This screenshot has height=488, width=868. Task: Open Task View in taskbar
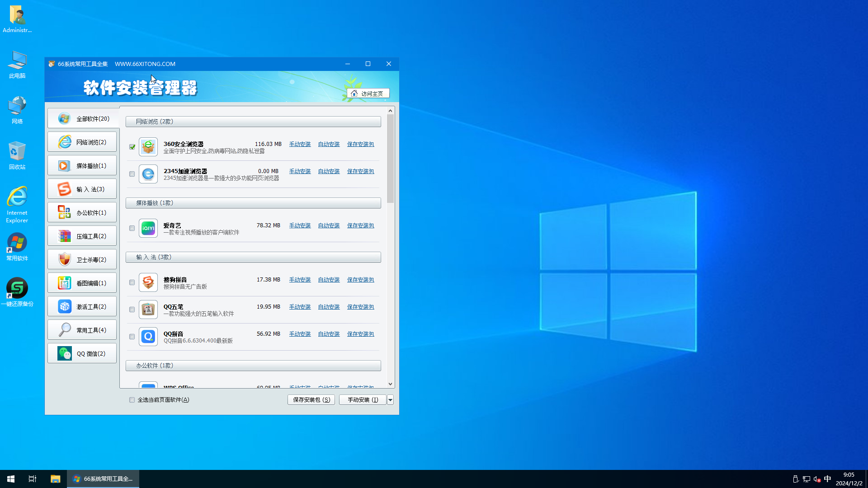[33, 479]
